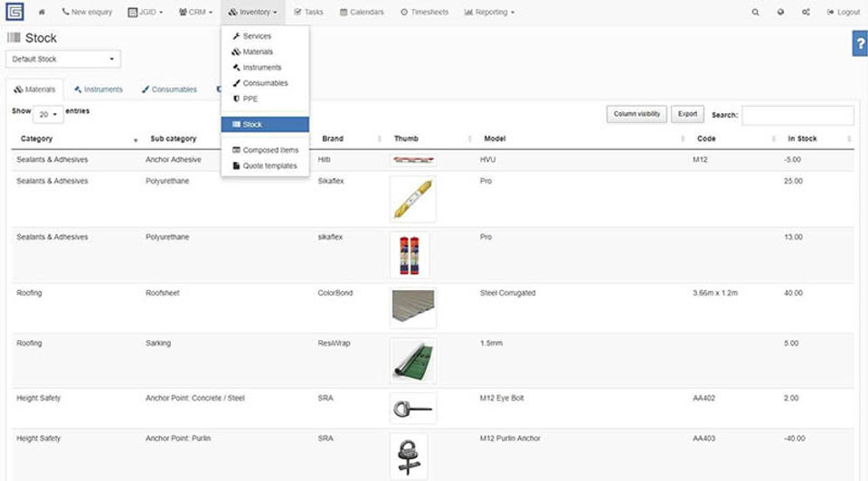Click the ResiWrap brand cell
868x481 pixels.
[x=334, y=344]
